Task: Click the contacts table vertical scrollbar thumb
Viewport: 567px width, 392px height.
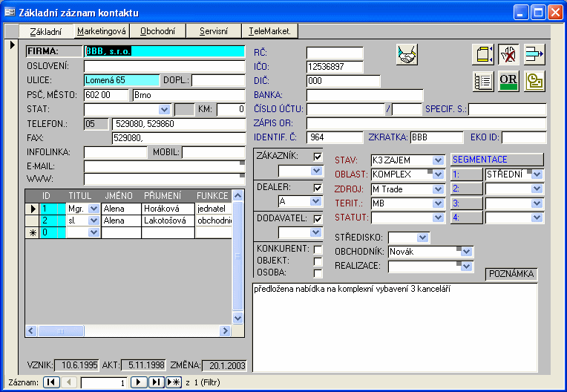Action: pos(237,256)
